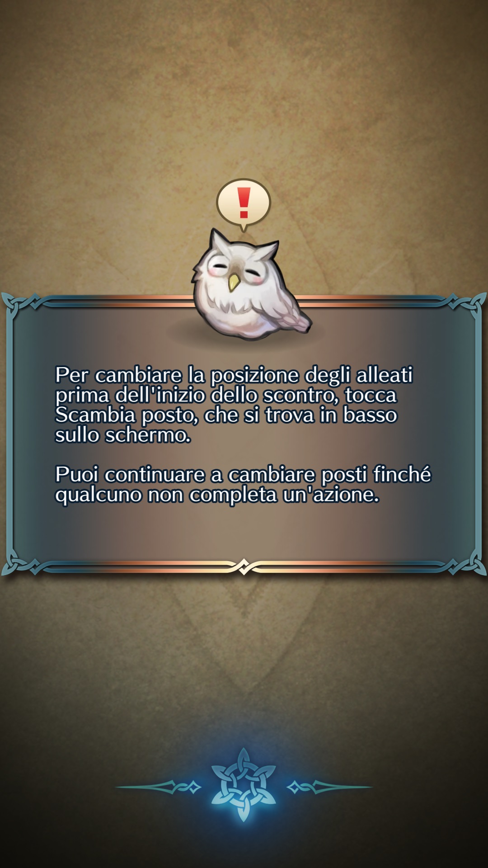Tap the paragraph starting 'Per cambiare la posizione'
The height and width of the screenshot is (868, 488).
click(x=234, y=405)
